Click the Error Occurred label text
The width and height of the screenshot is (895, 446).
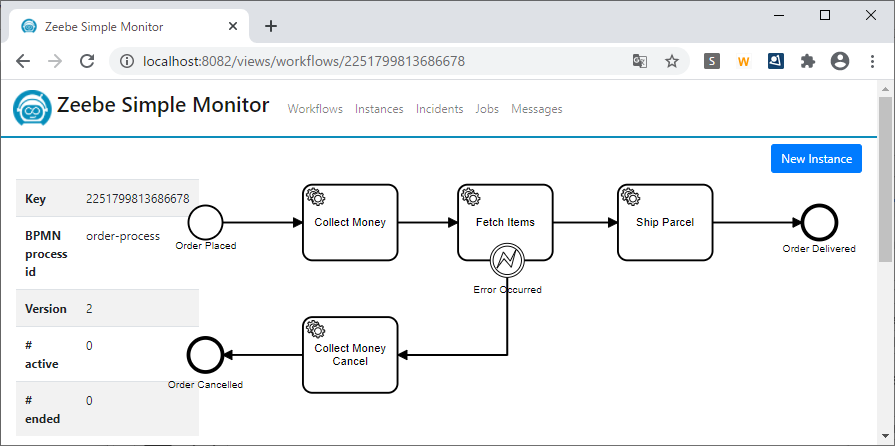tap(507, 290)
